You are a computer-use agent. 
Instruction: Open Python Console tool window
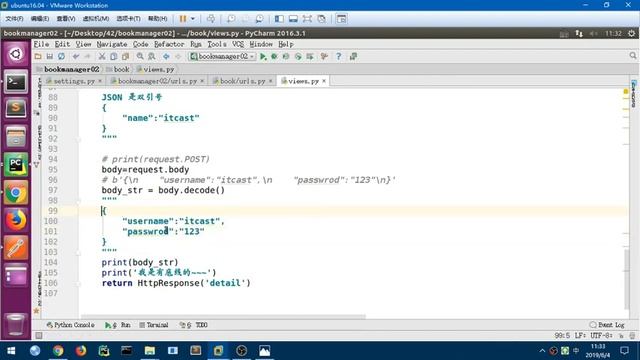(70, 325)
